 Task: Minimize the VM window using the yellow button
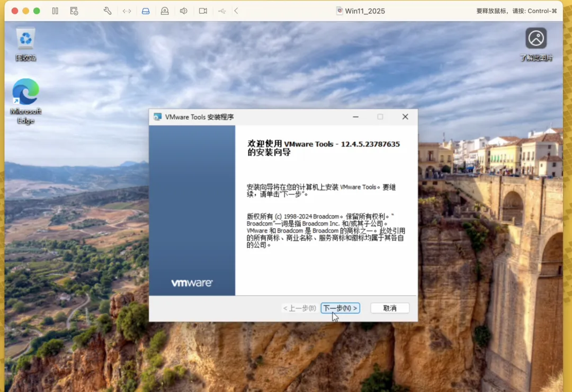point(26,11)
